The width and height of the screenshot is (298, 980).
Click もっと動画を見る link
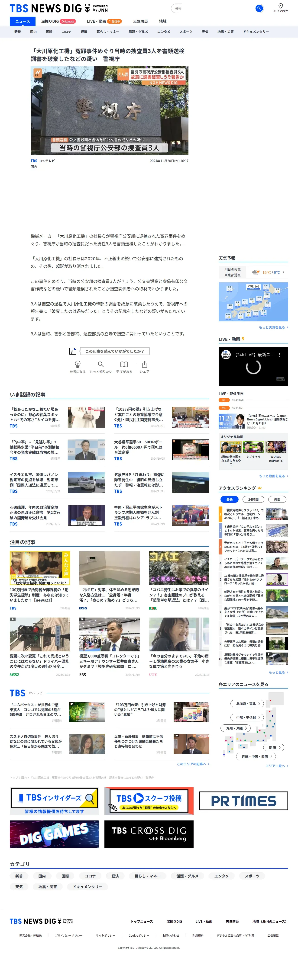[273, 476]
